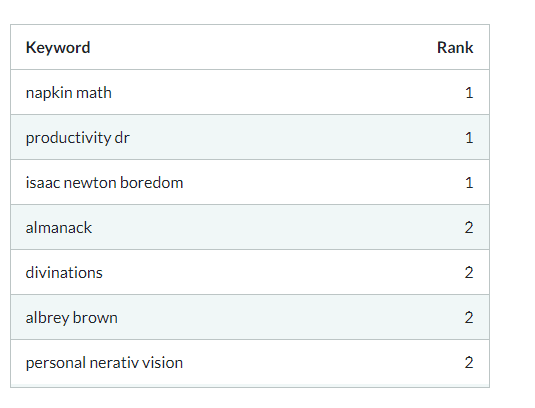Click the divinations keyword

(64, 273)
